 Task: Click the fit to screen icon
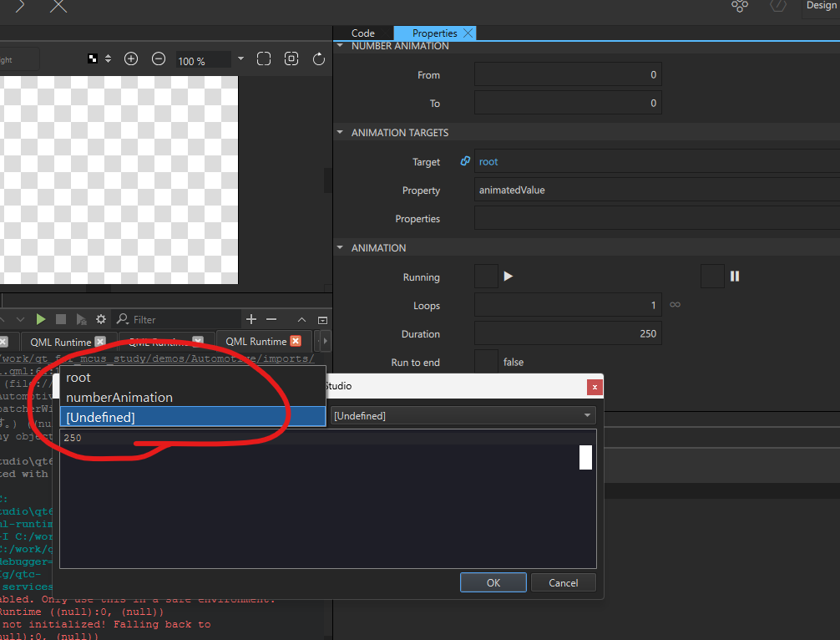[x=291, y=59]
